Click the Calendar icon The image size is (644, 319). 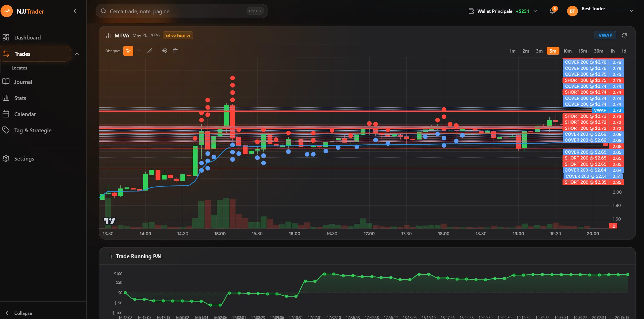click(6, 114)
